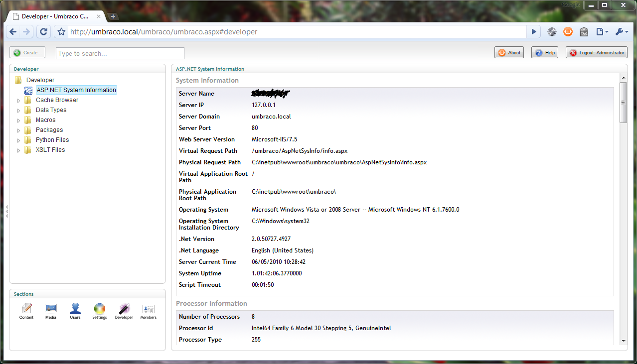The image size is (637, 364).
Task: Click the Cache Browser folder icon
Action: click(28, 100)
